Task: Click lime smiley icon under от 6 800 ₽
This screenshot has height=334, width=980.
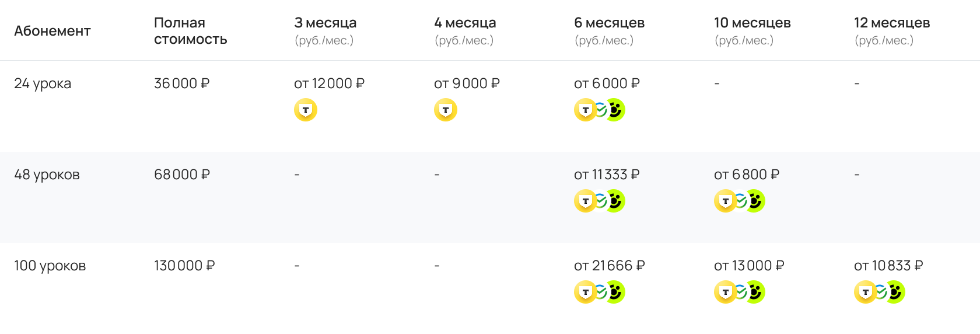Action: (754, 201)
